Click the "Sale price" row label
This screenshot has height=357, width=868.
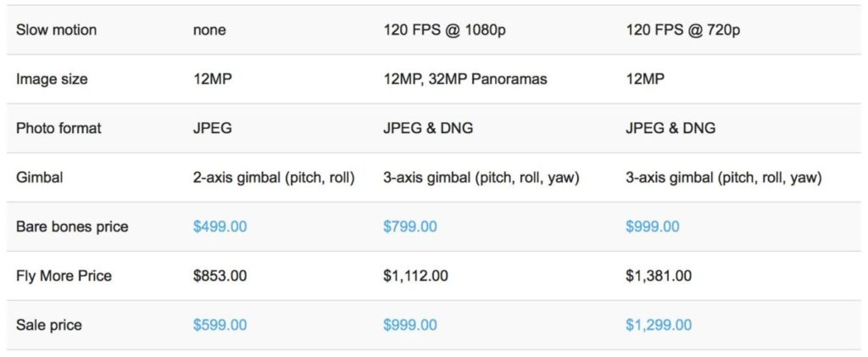tap(48, 325)
